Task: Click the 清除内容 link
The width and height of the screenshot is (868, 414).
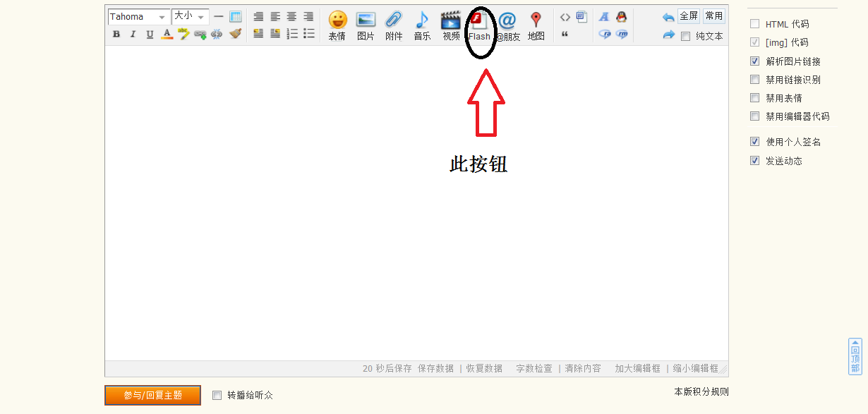Action: click(583, 368)
